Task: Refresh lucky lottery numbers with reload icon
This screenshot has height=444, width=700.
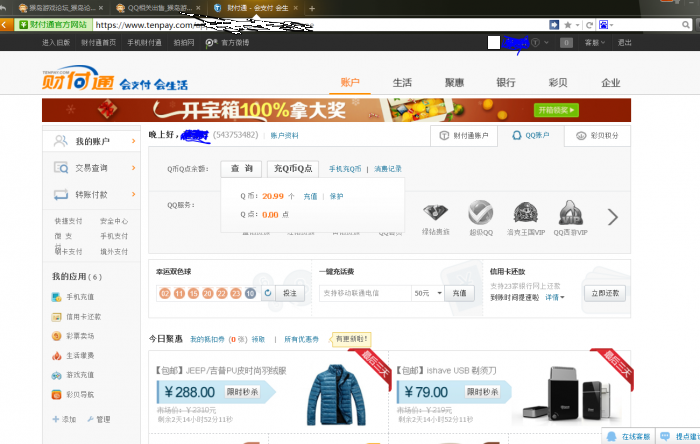Action: point(268,293)
